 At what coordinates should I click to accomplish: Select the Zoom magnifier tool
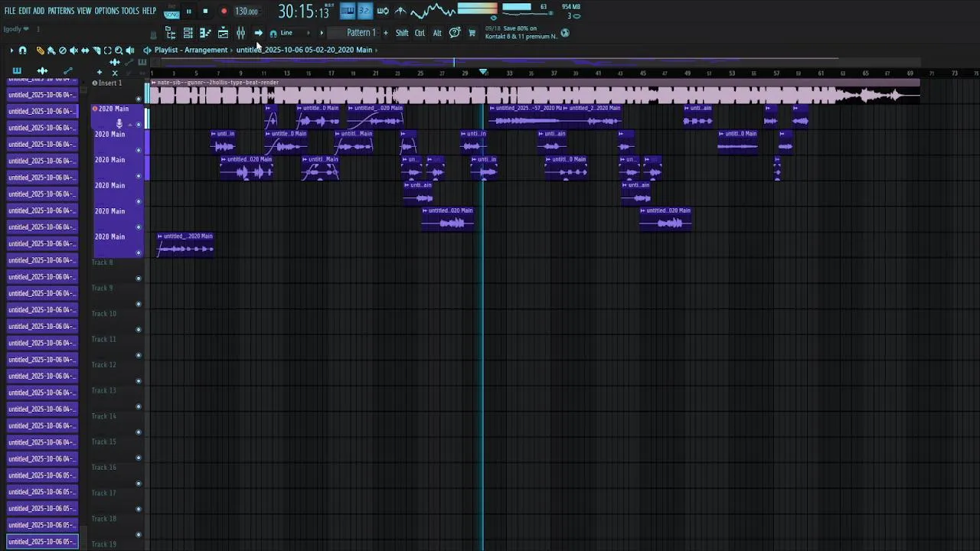tap(119, 51)
